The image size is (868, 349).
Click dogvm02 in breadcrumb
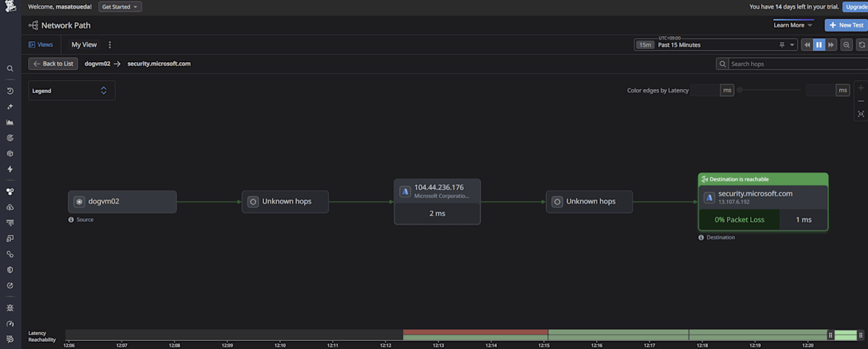click(x=97, y=64)
